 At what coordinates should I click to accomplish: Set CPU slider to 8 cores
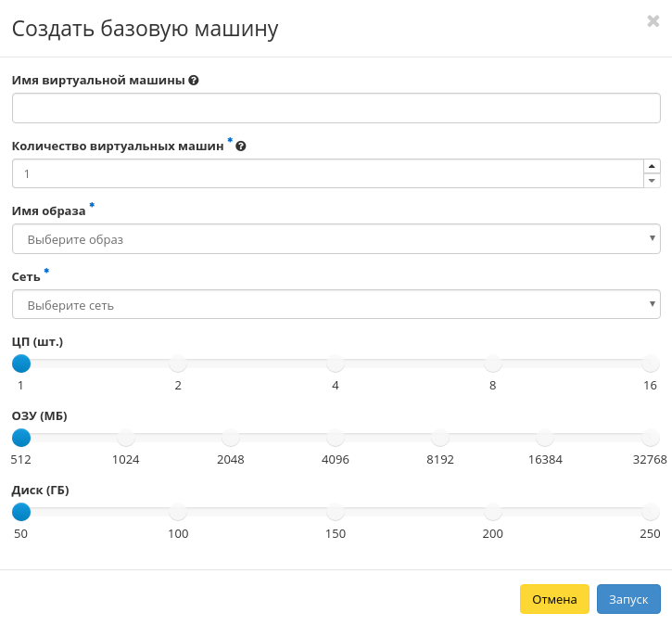pos(493,364)
